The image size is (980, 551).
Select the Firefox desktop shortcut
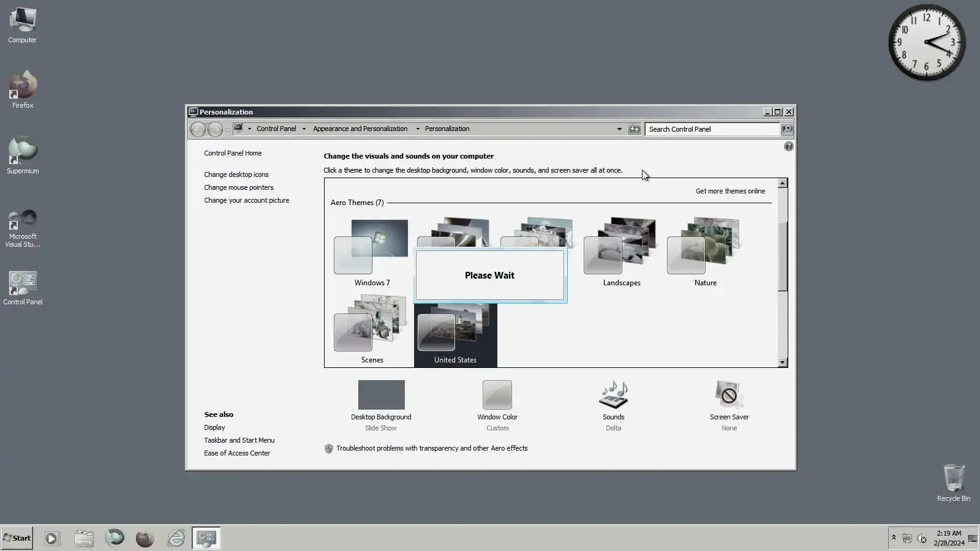point(23,90)
